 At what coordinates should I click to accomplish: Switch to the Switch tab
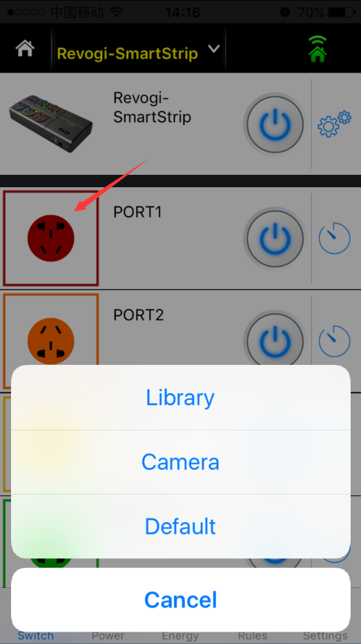coord(36,636)
